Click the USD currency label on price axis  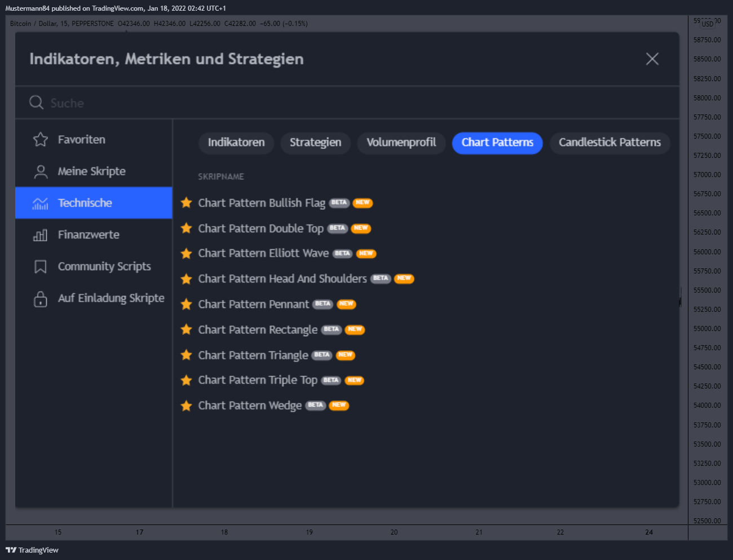click(x=707, y=24)
